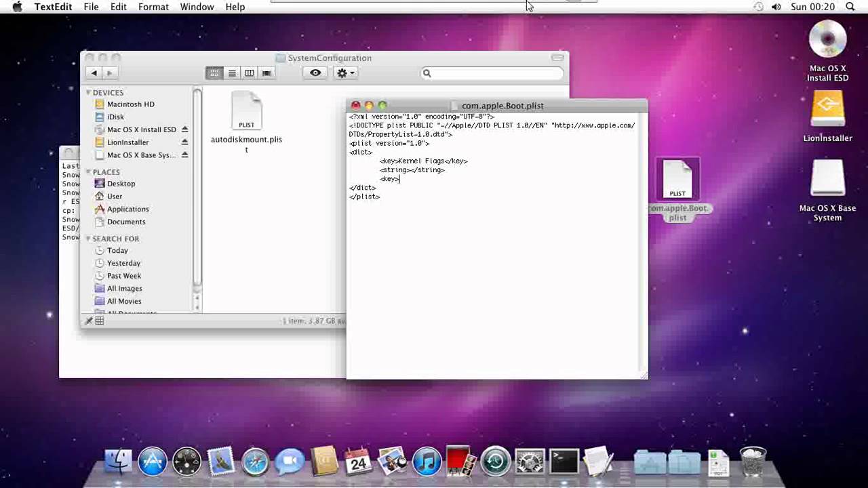868x488 pixels.
Task: Open Time Machine from the Dock
Action: pos(496,462)
